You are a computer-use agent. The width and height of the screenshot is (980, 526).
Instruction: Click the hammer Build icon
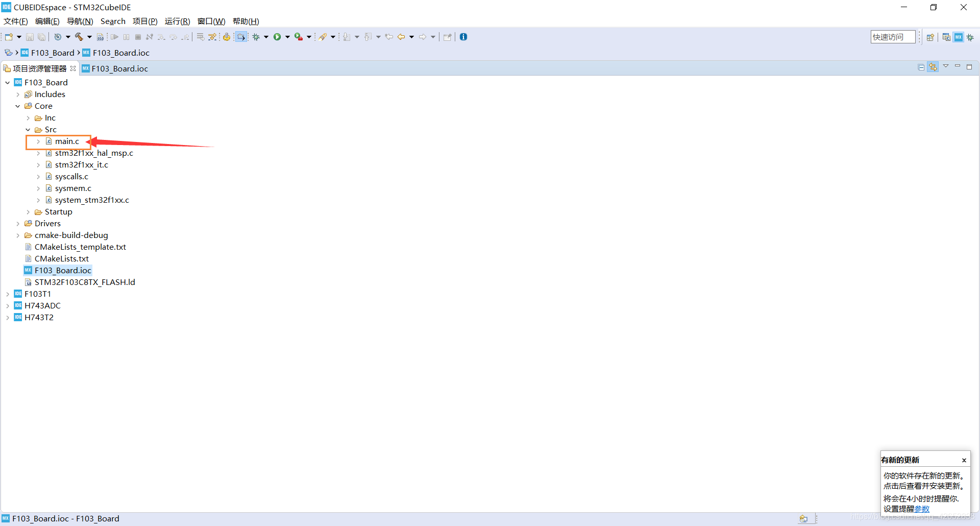79,37
